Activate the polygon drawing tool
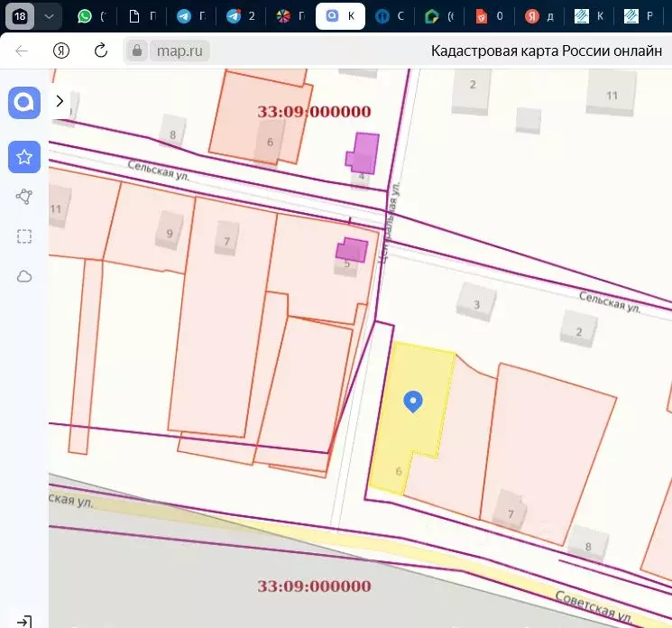The image size is (672, 628). click(x=24, y=197)
